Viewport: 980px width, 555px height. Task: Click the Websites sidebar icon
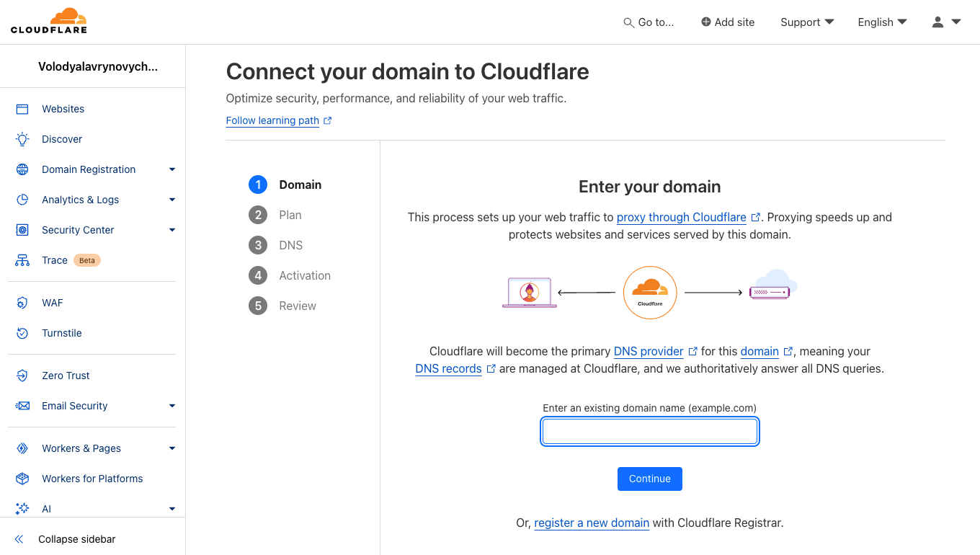click(x=22, y=109)
